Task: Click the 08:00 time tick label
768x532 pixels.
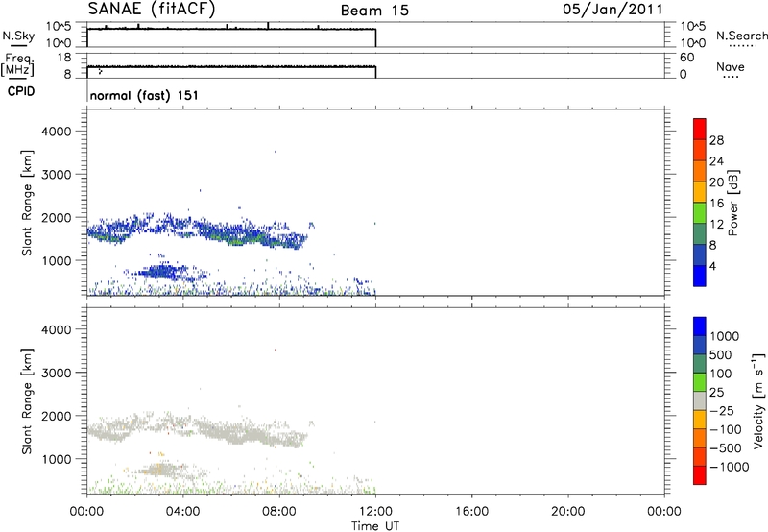Action: [279, 512]
